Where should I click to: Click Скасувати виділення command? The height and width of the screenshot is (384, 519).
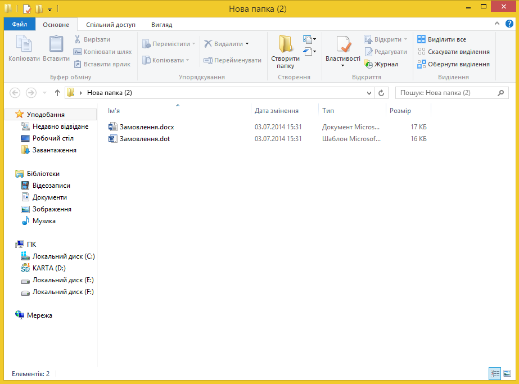(x=453, y=52)
